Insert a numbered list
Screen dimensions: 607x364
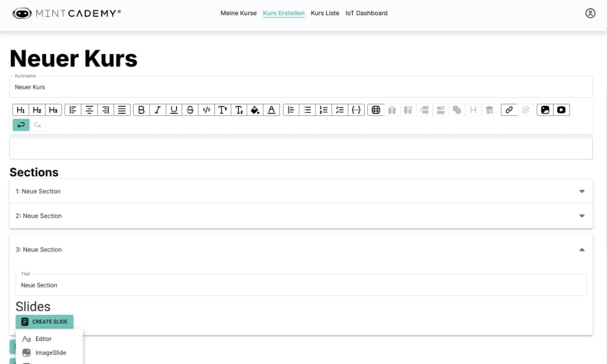click(324, 110)
